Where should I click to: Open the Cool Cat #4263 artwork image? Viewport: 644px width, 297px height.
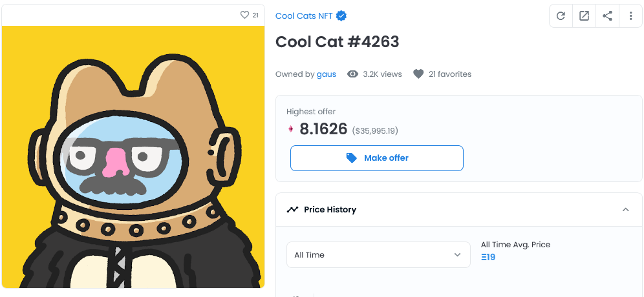pyautogui.click(x=133, y=157)
